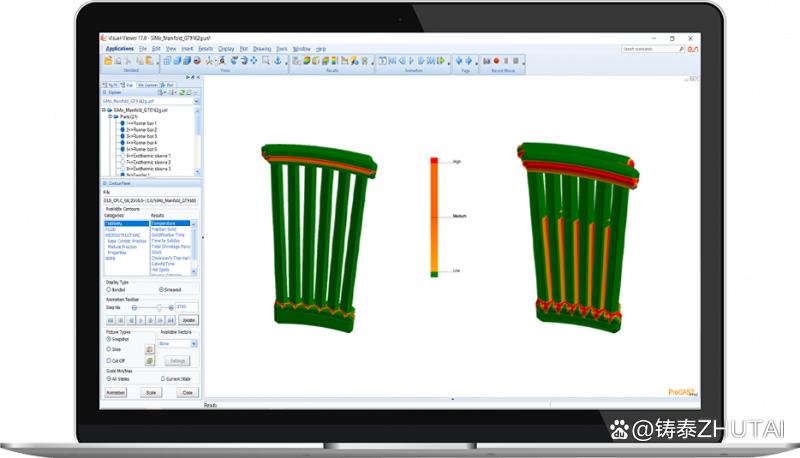Select All States scale option
800x458 pixels.
(109, 379)
